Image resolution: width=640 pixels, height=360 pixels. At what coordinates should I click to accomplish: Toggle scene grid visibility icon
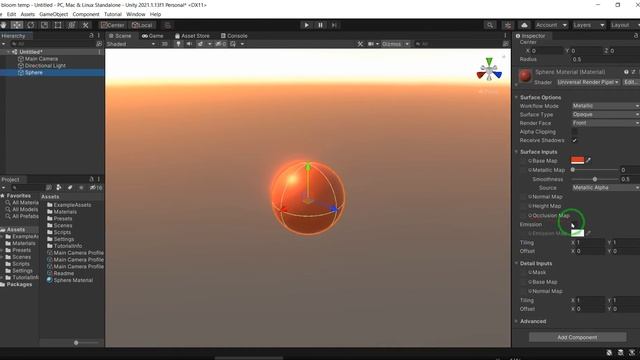(233, 44)
